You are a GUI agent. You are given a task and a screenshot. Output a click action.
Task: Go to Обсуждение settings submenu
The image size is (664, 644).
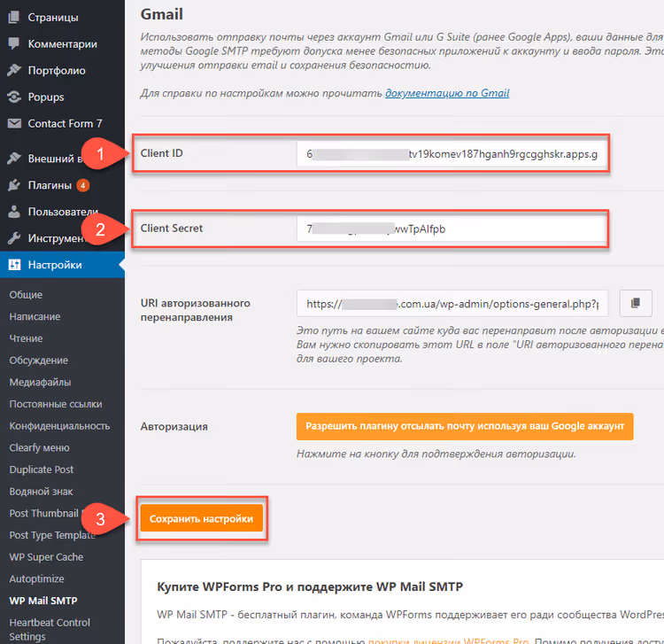pyautogui.click(x=39, y=361)
